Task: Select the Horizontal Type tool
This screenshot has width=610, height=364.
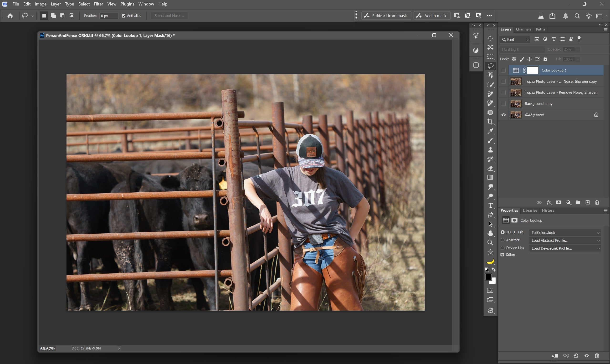Action: [490, 205]
